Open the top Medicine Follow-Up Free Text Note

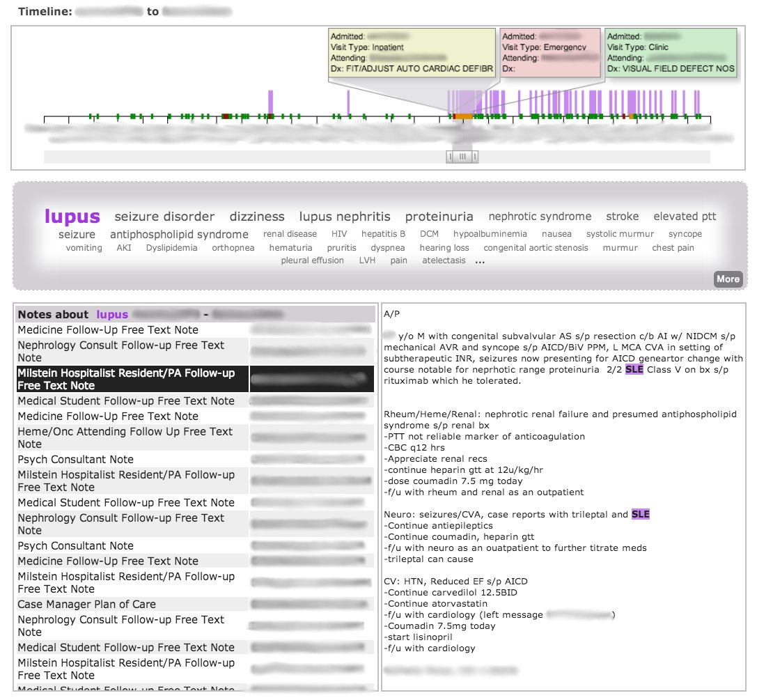[108, 330]
